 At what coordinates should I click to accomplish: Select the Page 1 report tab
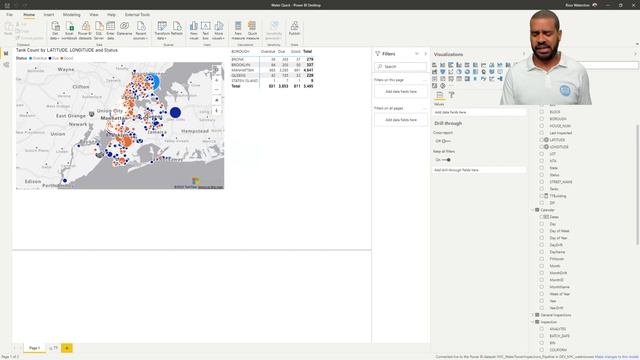pyautogui.click(x=34, y=348)
